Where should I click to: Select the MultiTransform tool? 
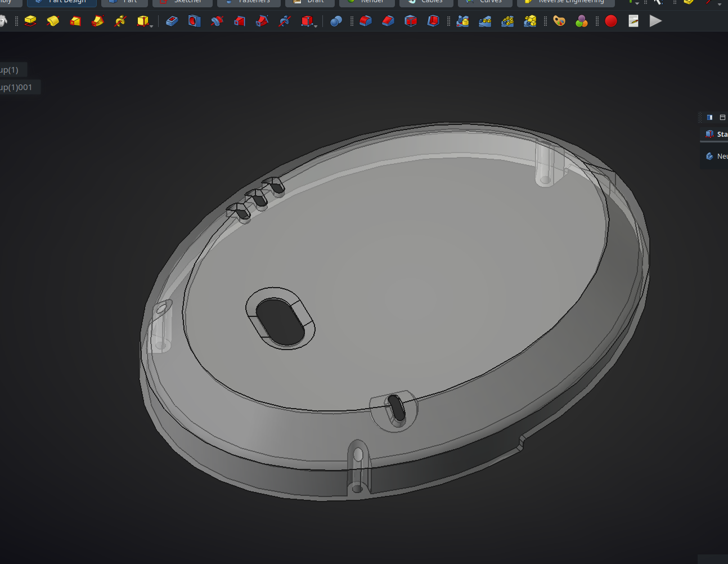[x=530, y=21]
